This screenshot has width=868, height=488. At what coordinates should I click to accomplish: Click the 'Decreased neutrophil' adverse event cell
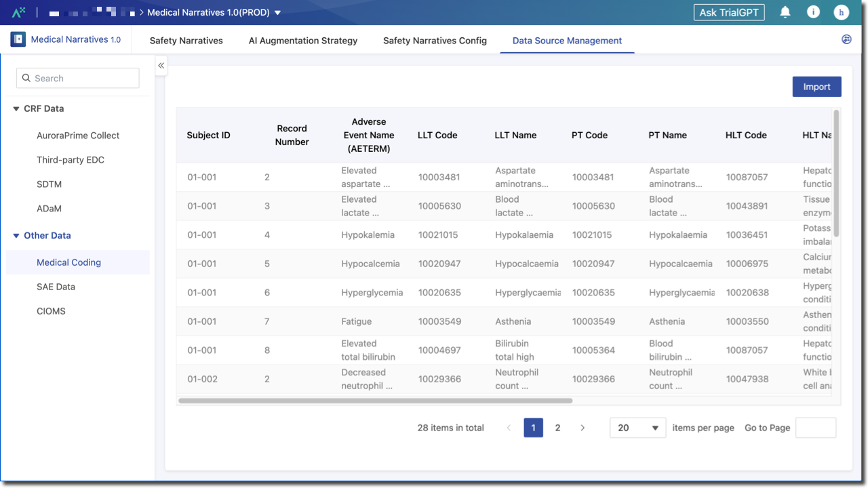tap(367, 379)
